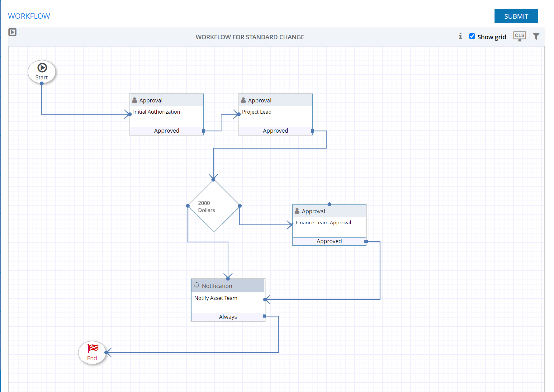The image size is (554, 392).
Task: Click Approved outcome of Finance Team Approval
Action: point(329,241)
